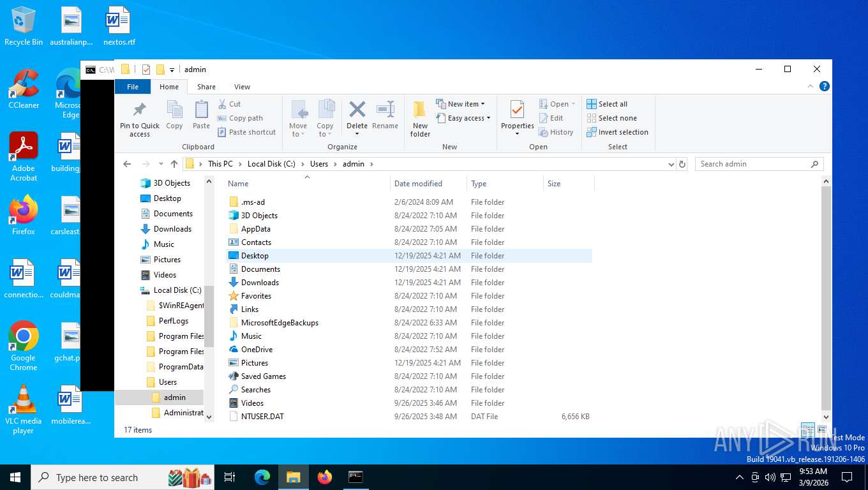Switch to large icons view button

(x=822, y=430)
